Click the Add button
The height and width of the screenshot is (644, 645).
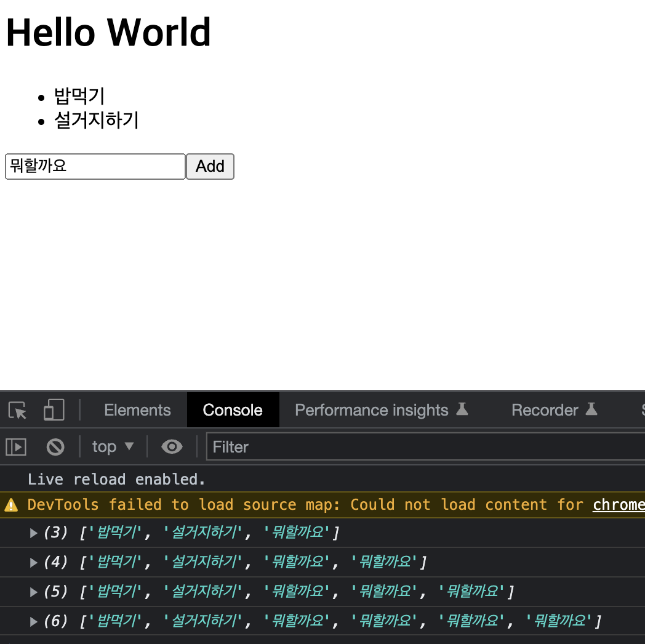click(x=210, y=166)
